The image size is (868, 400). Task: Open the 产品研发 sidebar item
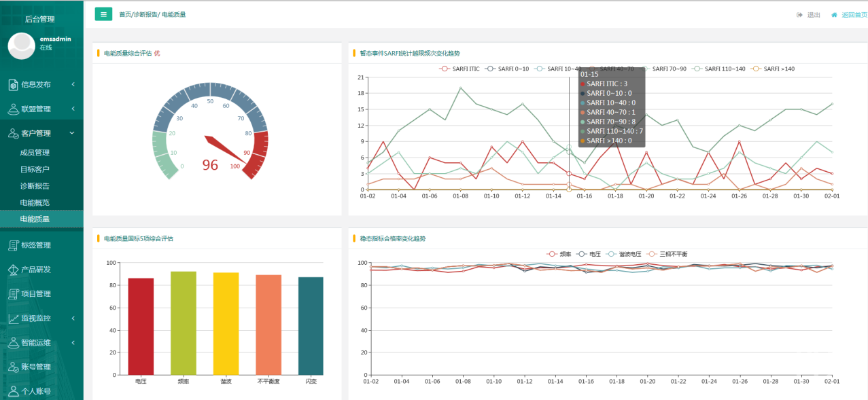[35, 270]
